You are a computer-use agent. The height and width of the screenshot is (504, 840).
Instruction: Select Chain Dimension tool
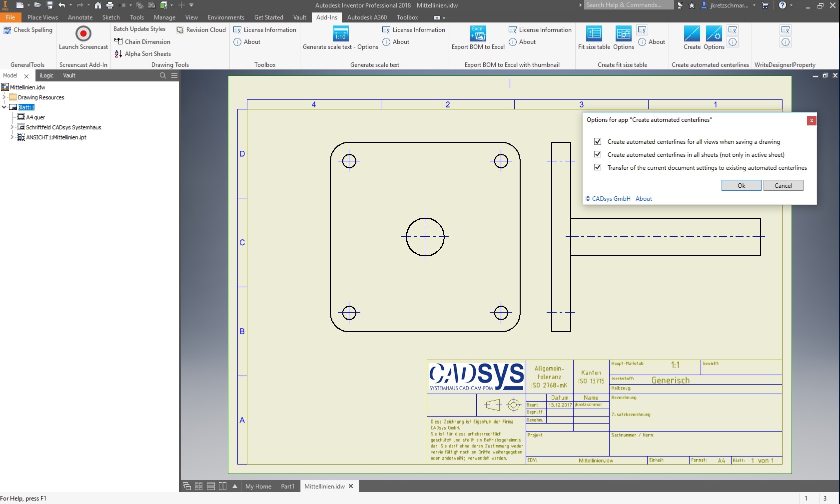pos(142,42)
